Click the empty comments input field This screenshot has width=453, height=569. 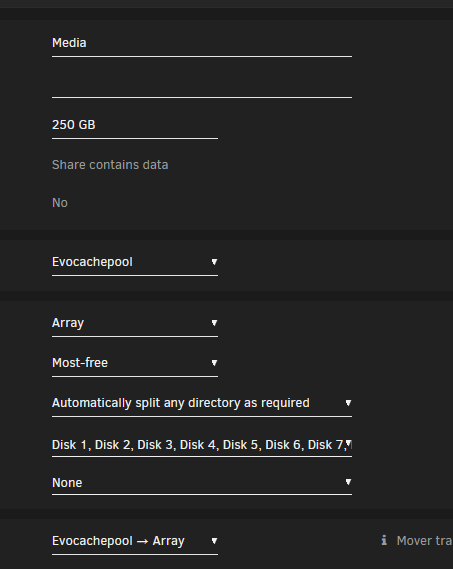click(202, 84)
